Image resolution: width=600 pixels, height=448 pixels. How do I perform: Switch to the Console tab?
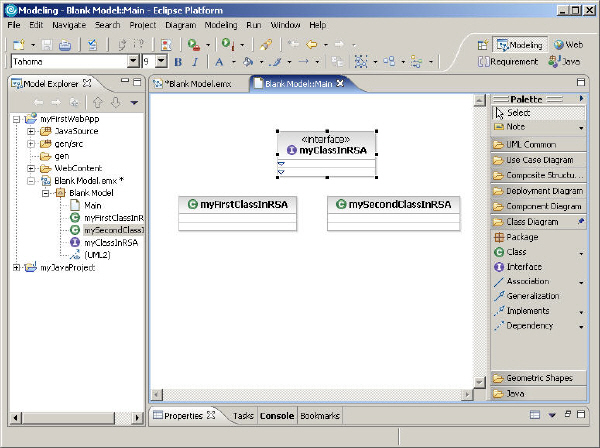[x=277, y=416]
